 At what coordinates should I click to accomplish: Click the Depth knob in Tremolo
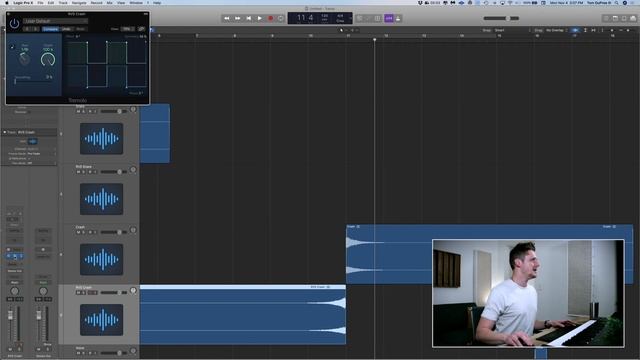click(48, 60)
